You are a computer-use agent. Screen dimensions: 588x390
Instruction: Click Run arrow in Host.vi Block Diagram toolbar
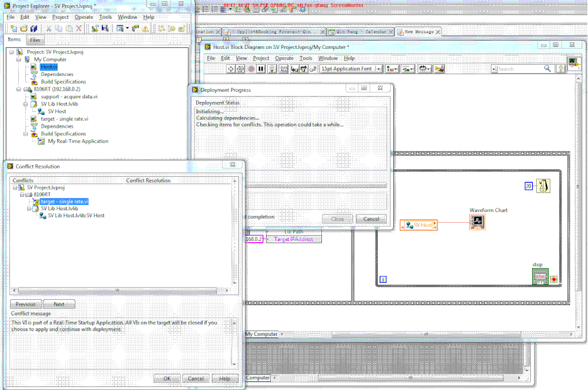click(x=231, y=69)
